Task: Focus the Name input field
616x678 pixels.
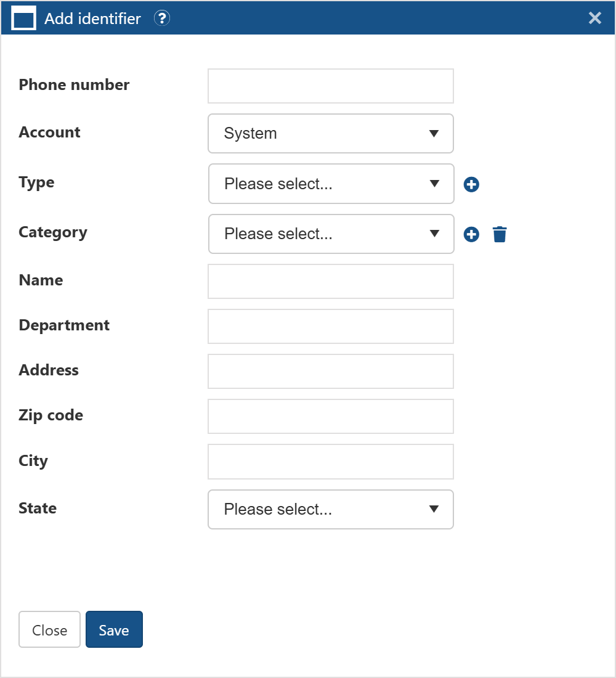Action: click(331, 281)
